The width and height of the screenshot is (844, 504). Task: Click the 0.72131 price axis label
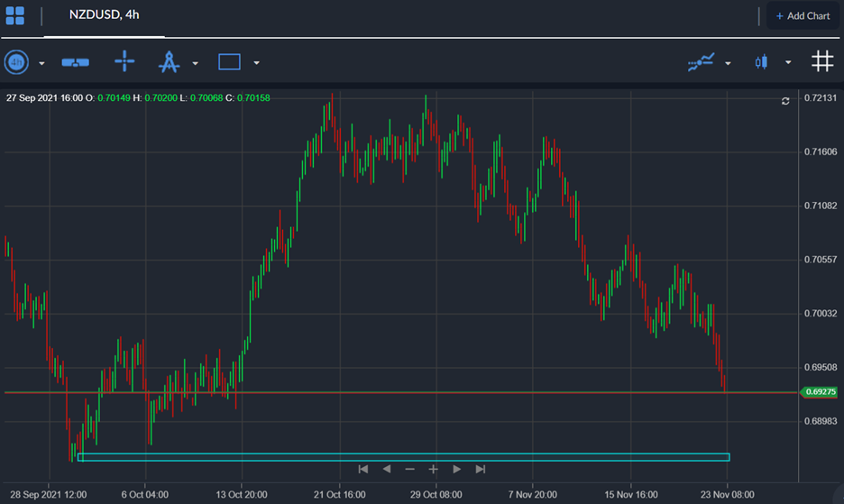821,98
